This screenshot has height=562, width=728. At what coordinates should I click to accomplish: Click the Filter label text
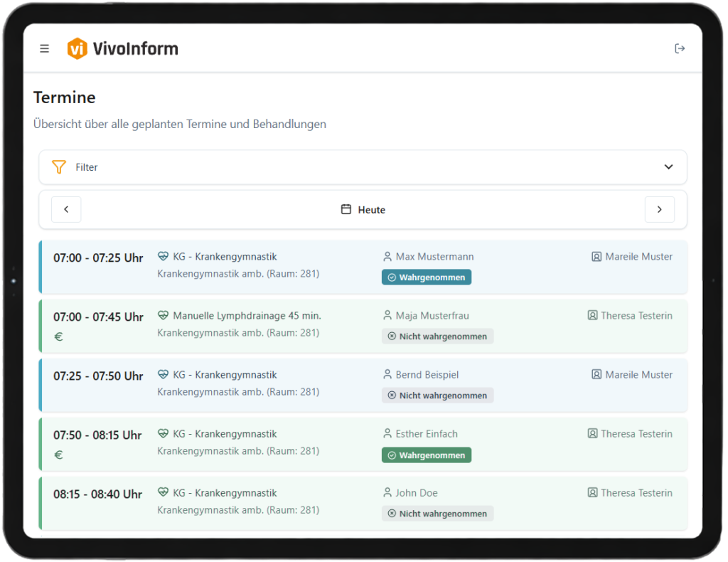[x=86, y=167]
